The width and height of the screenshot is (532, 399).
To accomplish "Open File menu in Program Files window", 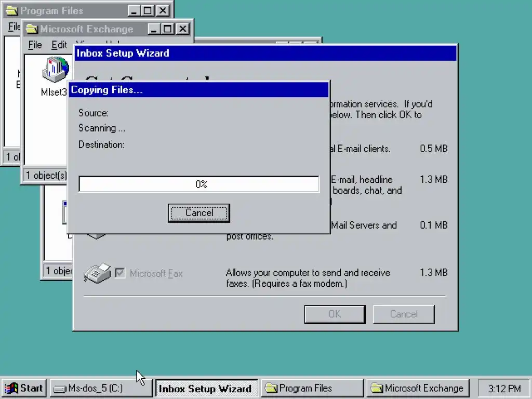I will [x=14, y=26].
